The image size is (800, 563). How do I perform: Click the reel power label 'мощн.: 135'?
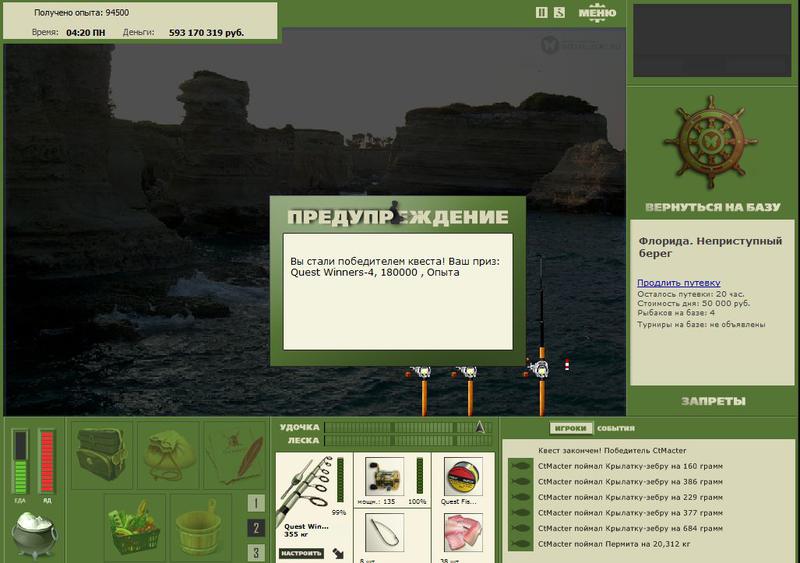(x=376, y=502)
